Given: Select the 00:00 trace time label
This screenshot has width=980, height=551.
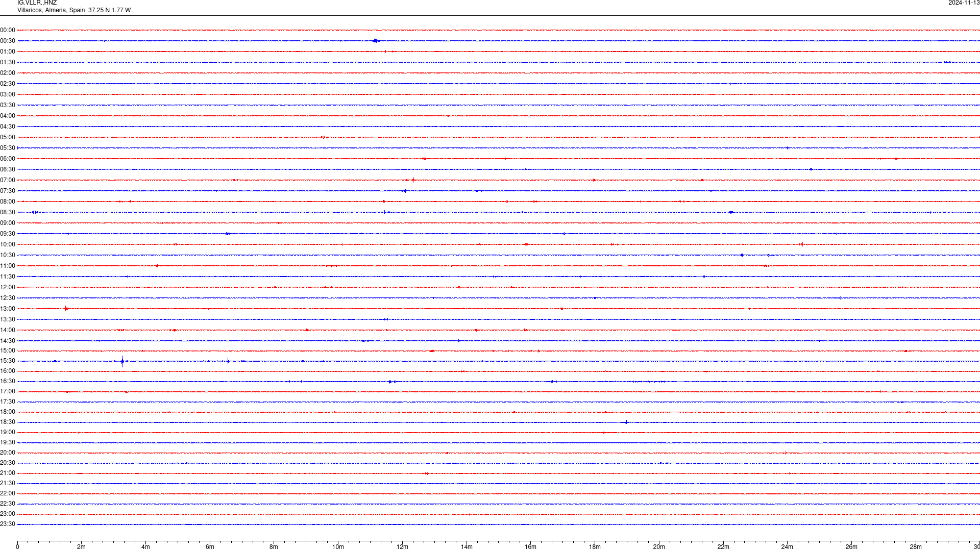Looking at the screenshot, I should (8, 30).
